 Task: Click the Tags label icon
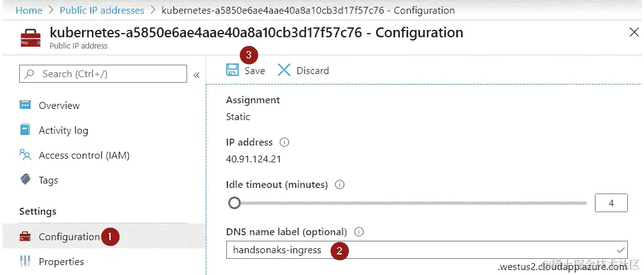(x=25, y=180)
